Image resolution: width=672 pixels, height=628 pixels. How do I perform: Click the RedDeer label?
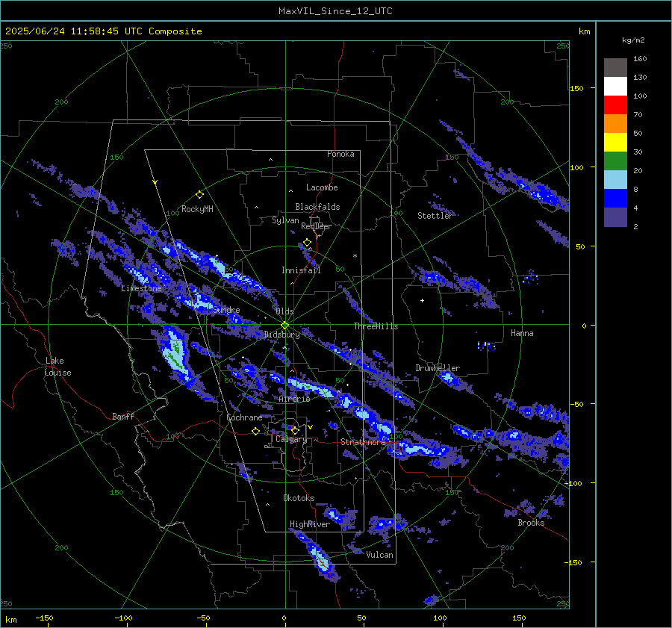[x=317, y=226]
